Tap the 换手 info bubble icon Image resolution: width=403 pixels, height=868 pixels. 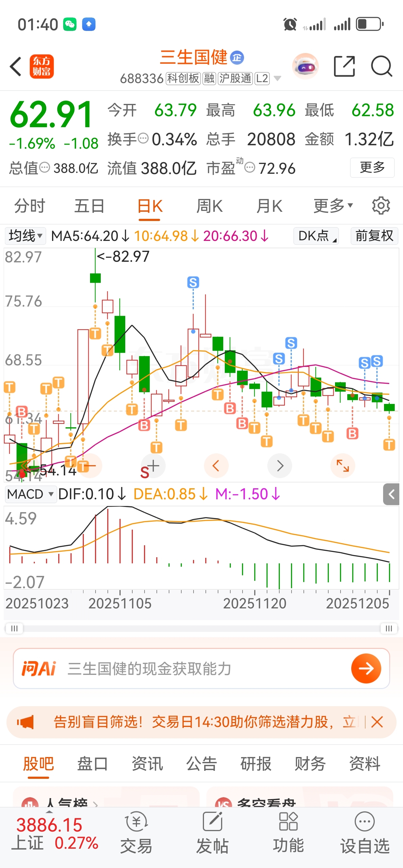(x=143, y=138)
